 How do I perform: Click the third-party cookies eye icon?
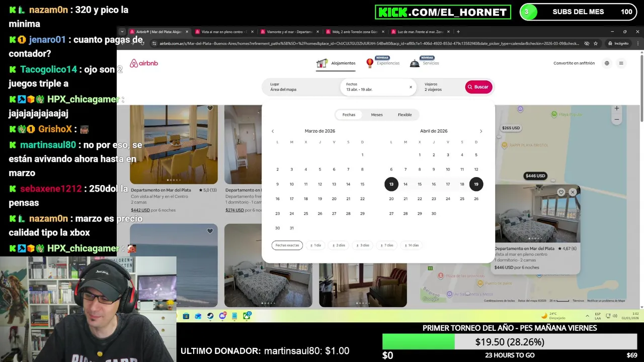(x=587, y=43)
